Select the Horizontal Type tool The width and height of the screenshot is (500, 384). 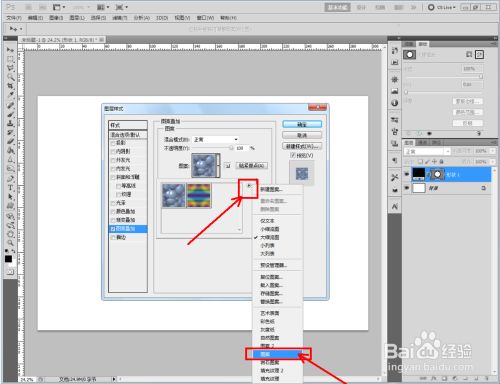click(x=10, y=188)
